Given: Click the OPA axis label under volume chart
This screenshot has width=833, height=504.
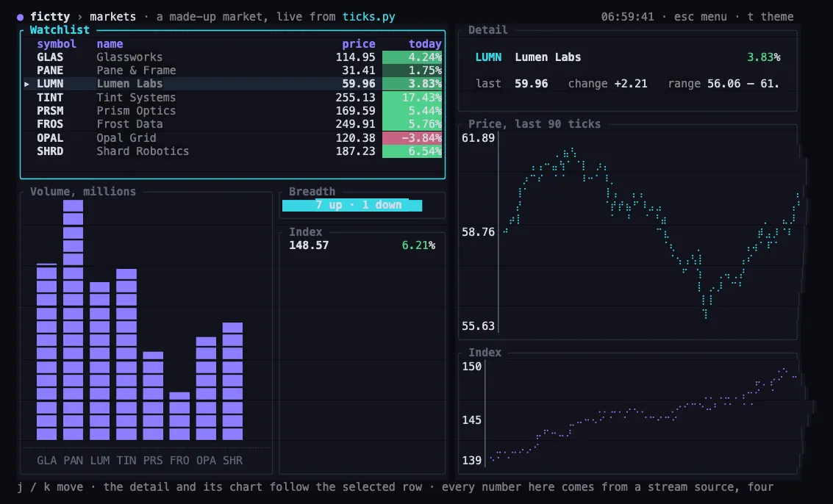Looking at the screenshot, I should point(206,461).
